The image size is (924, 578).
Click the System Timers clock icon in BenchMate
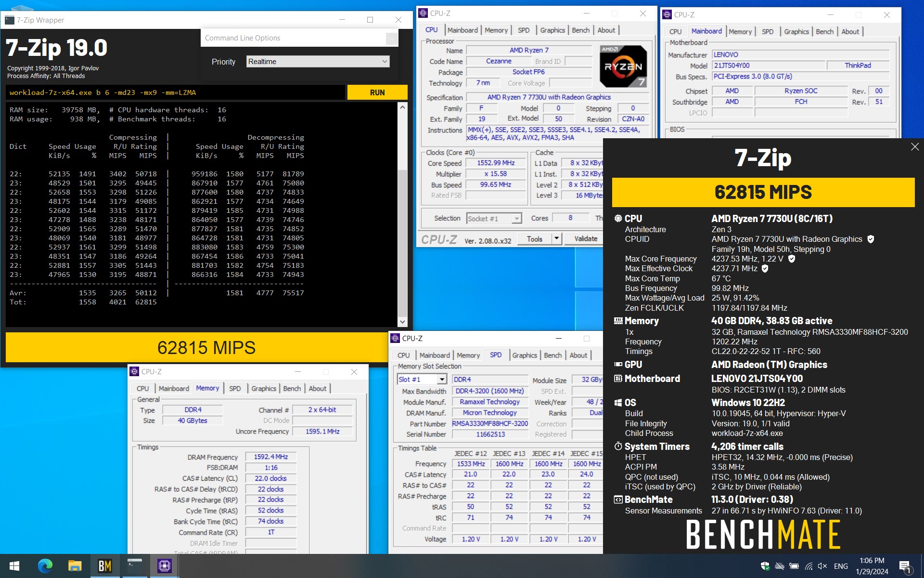pyautogui.click(x=618, y=447)
